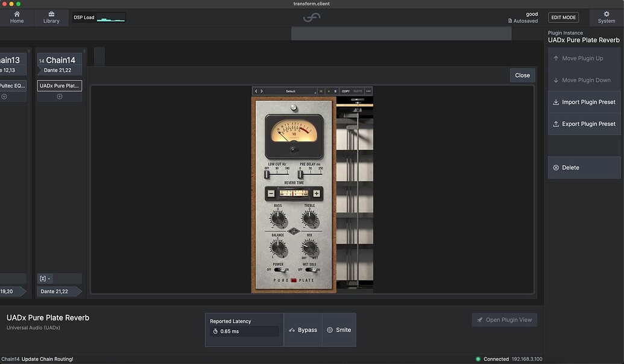
Task: Open the plugin header ellipsis menu
Action: point(368,91)
